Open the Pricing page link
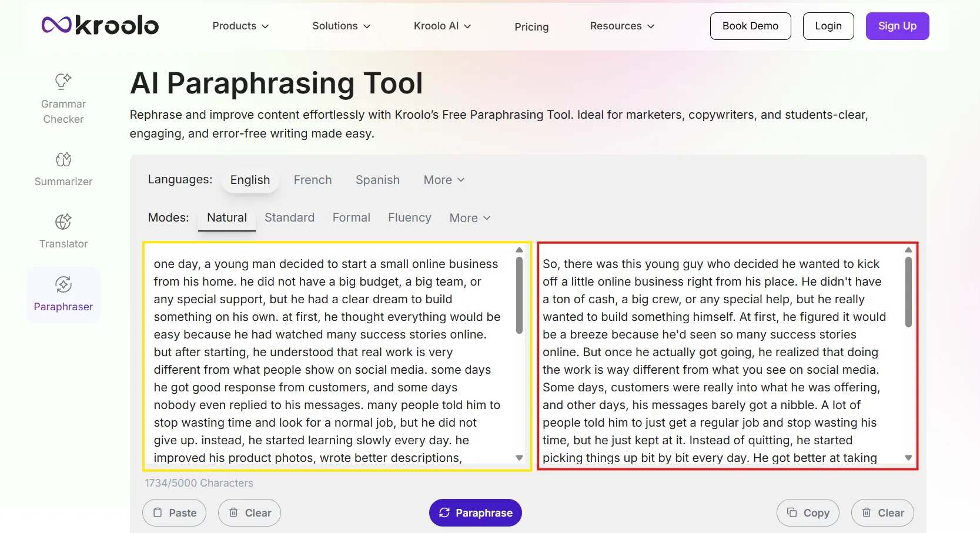 tap(531, 26)
